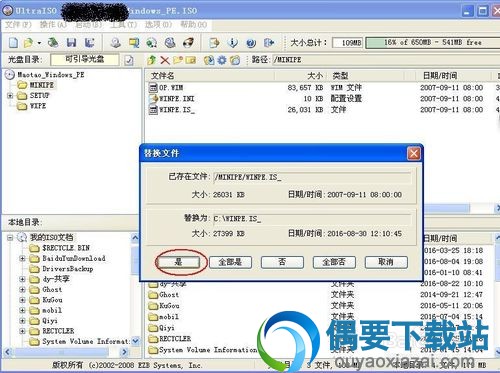Screen dimensions: 500x373
Task: Expand the Ghost folder in the local tree
Action: point(22,290)
